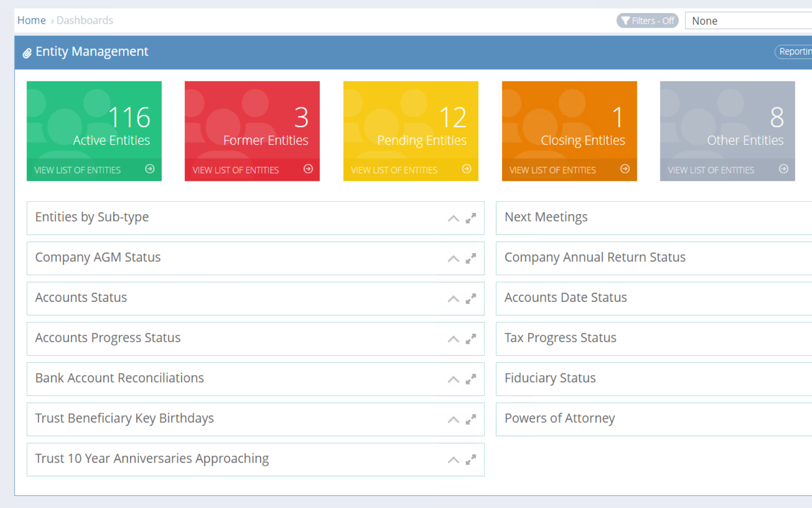
Task: Toggle the Filters - Off switch
Action: coord(647,21)
